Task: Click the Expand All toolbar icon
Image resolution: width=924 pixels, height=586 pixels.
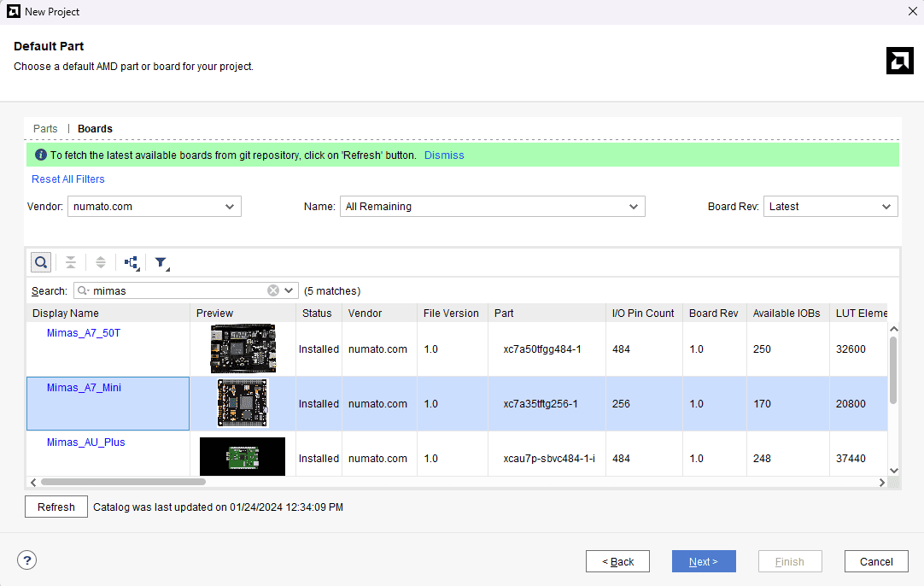Action: (101, 262)
